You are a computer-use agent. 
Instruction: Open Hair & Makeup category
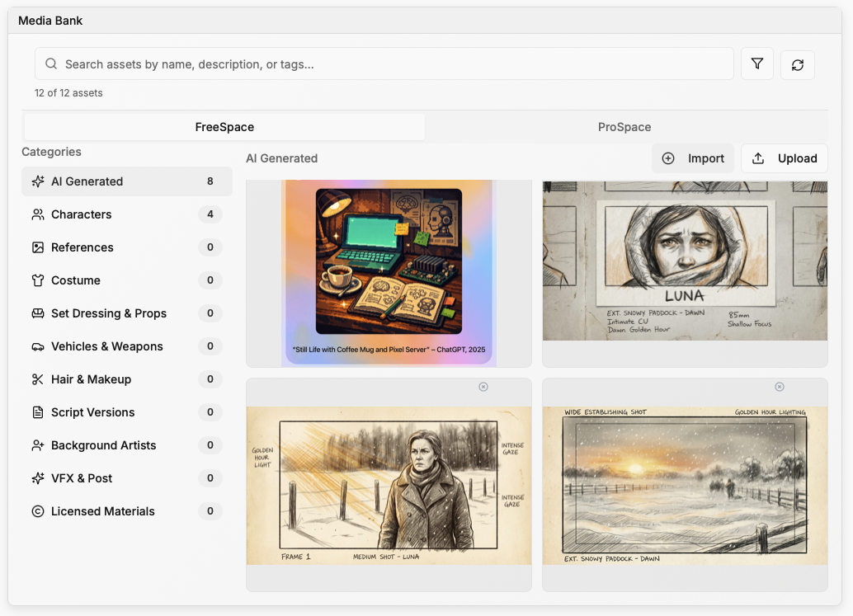coord(127,379)
